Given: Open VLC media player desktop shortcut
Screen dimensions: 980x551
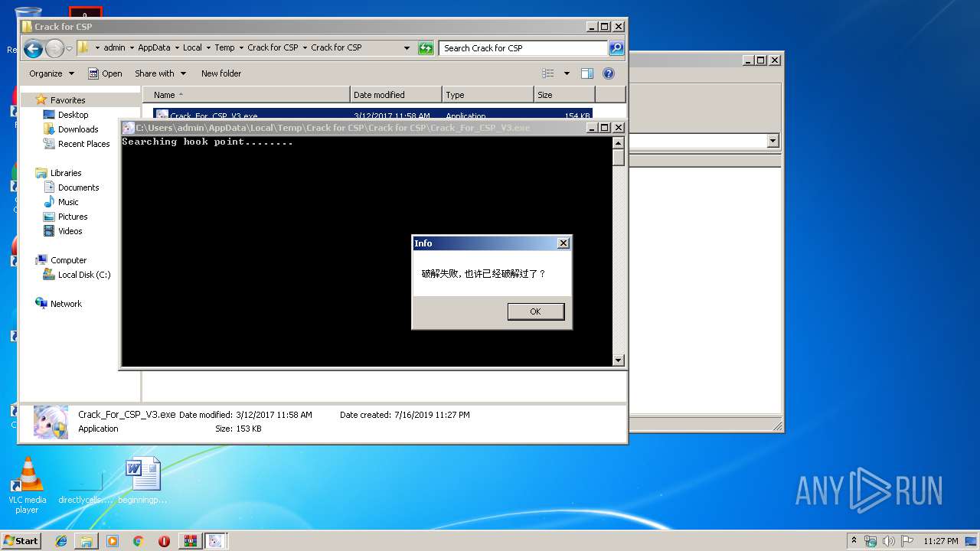Looking at the screenshot, I should pyautogui.click(x=28, y=485).
